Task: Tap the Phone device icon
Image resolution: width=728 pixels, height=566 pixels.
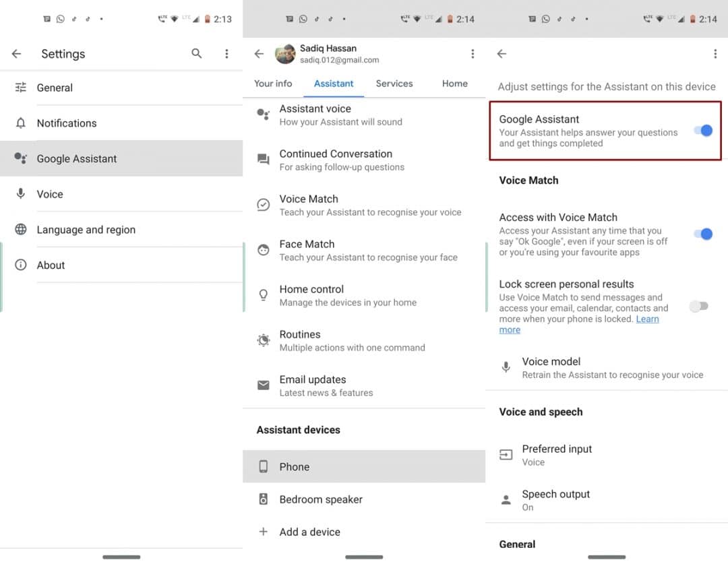Action: point(264,466)
